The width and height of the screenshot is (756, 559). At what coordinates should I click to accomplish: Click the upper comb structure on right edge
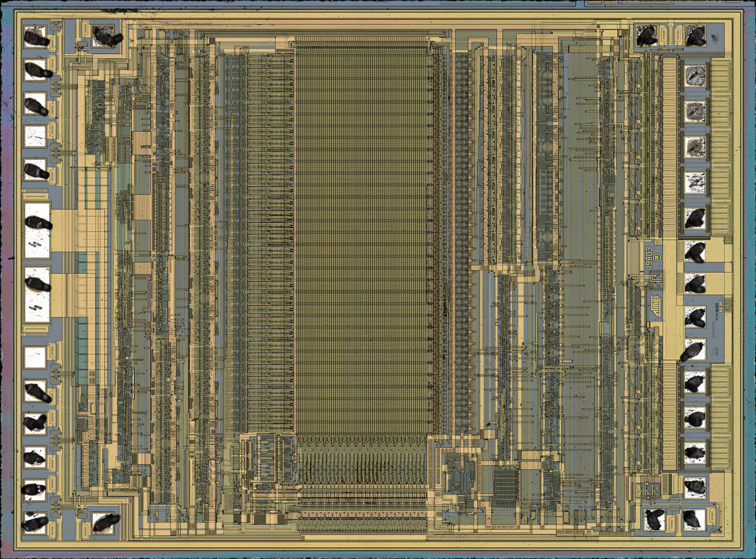(x=720, y=146)
